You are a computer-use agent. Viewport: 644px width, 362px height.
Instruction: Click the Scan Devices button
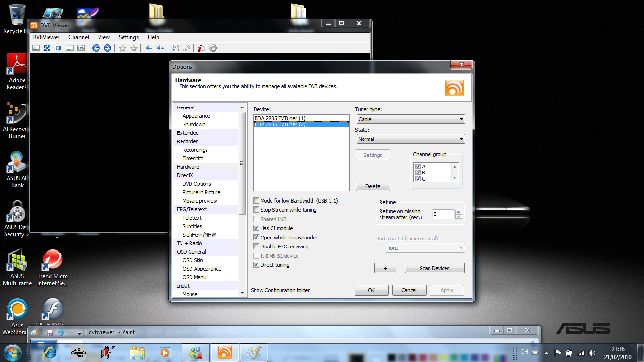435,268
